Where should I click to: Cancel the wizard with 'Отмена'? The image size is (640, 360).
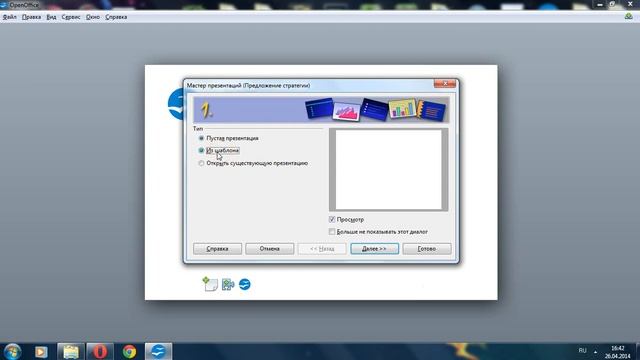click(x=269, y=249)
